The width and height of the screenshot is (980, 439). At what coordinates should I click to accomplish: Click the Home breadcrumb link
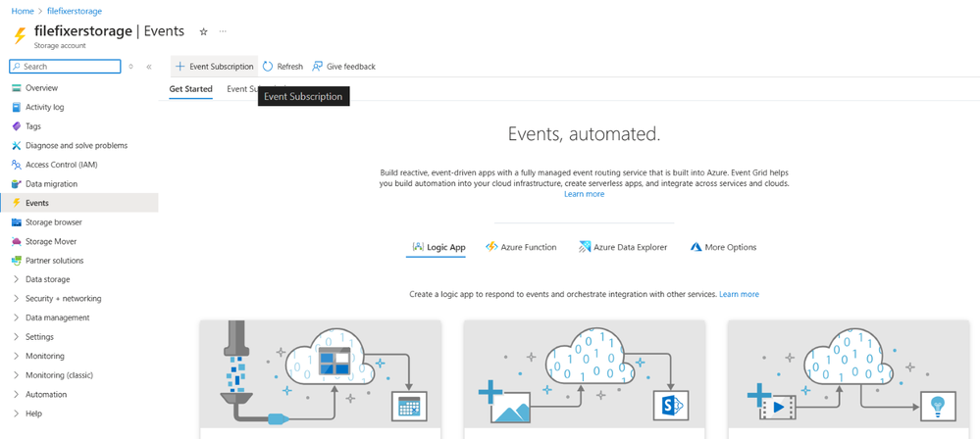[x=23, y=11]
